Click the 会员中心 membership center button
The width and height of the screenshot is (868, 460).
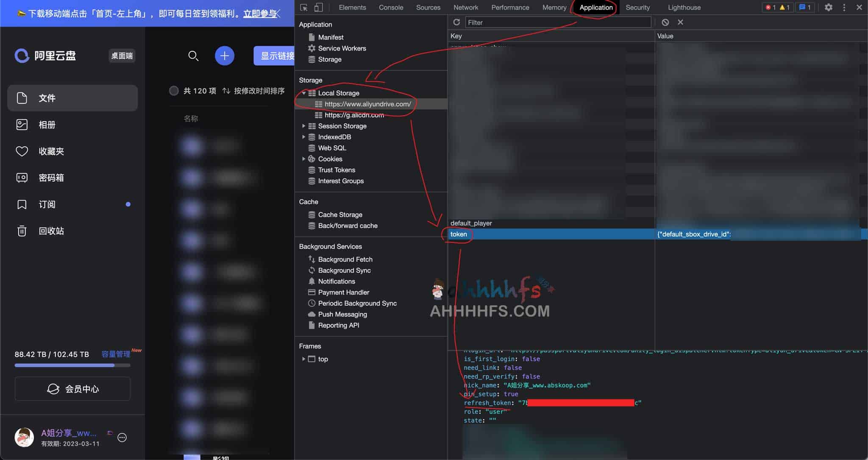pyautogui.click(x=72, y=389)
